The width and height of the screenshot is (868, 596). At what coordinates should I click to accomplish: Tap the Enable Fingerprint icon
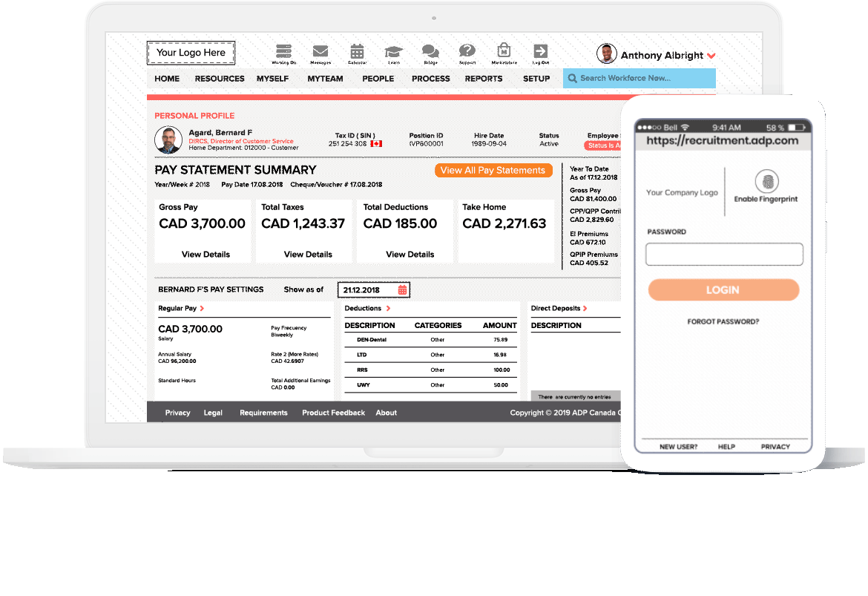click(766, 182)
